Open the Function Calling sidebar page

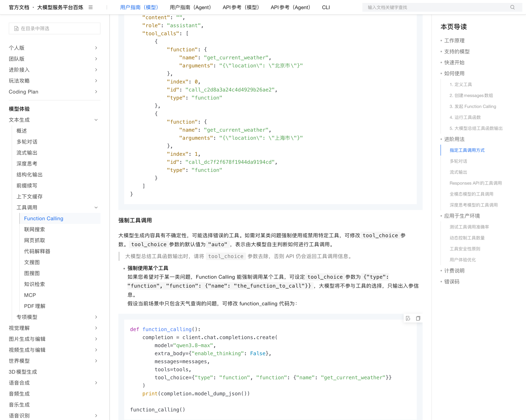pyautogui.click(x=44, y=218)
